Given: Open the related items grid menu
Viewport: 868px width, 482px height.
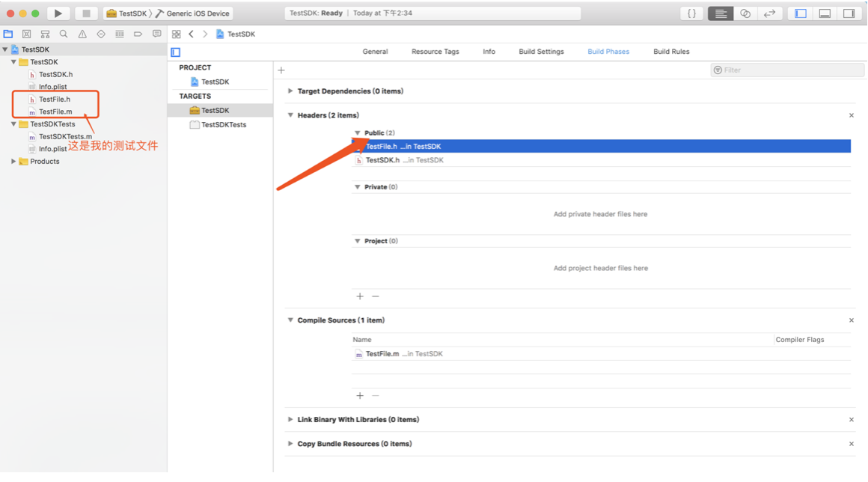Looking at the screenshot, I should [x=177, y=34].
